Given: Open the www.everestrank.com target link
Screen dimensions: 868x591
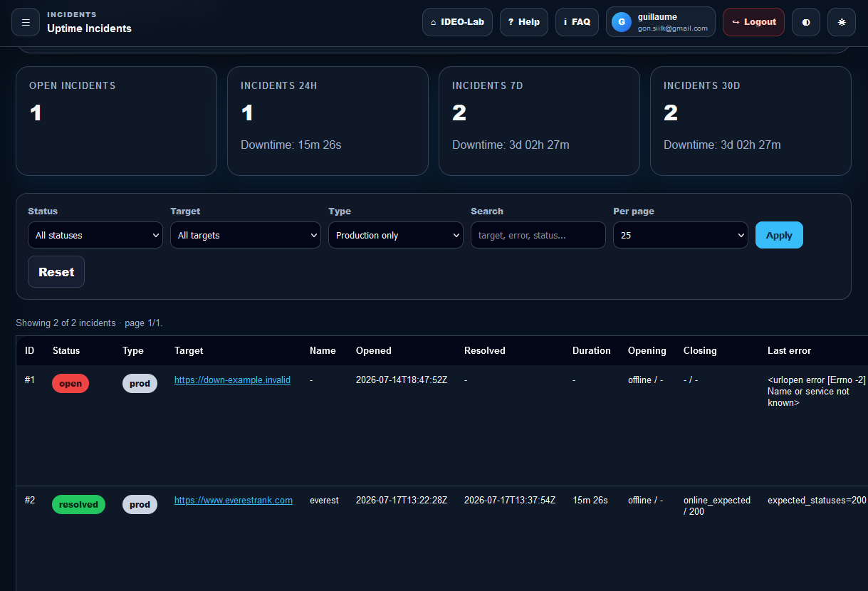Looking at the screenshot, I should click(234, 501).
